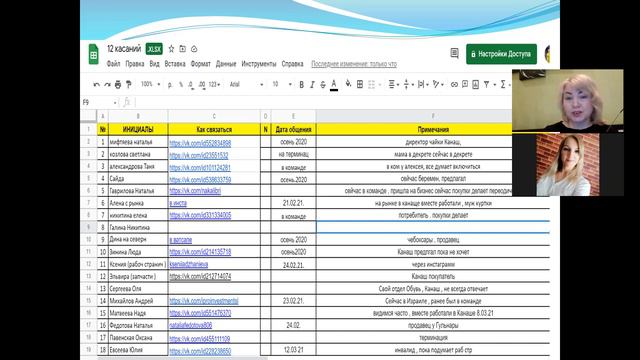Open the nakaiibri link for Гаврилова Наталья
640x360 pixels.
[x=195, y=191]
